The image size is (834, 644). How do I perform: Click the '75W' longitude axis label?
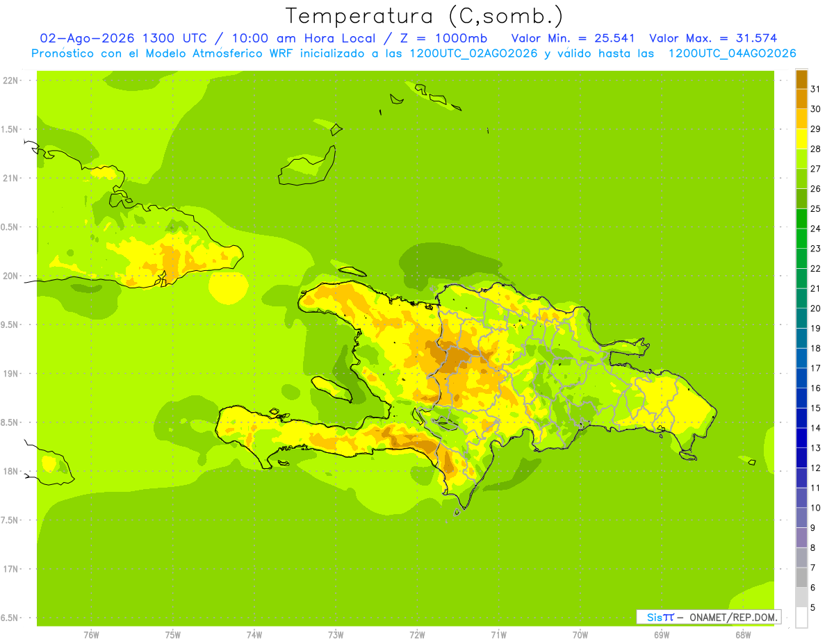click(173, 635)
